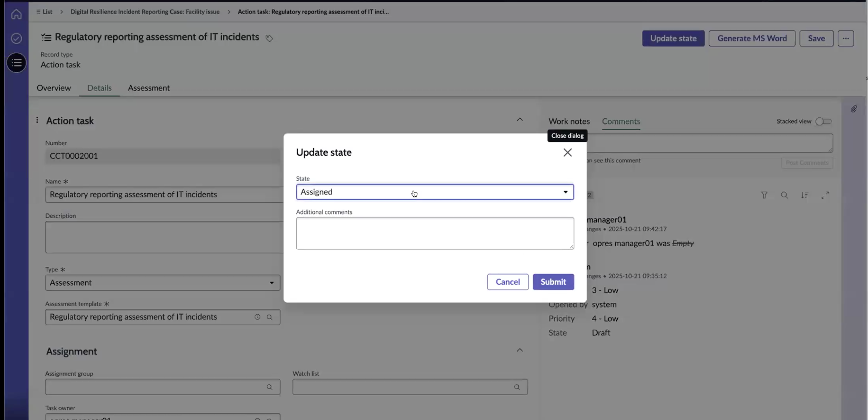Switch to the Details tab
This screenshot has height=420, width=868.
pyautogui.click(x=99, y=88)
